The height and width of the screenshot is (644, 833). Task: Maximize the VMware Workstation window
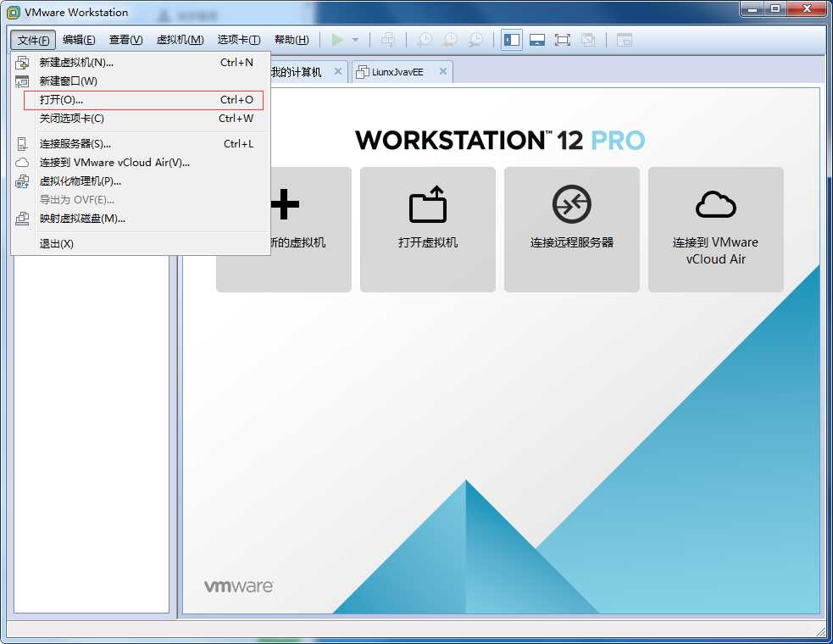coord(775,9)
